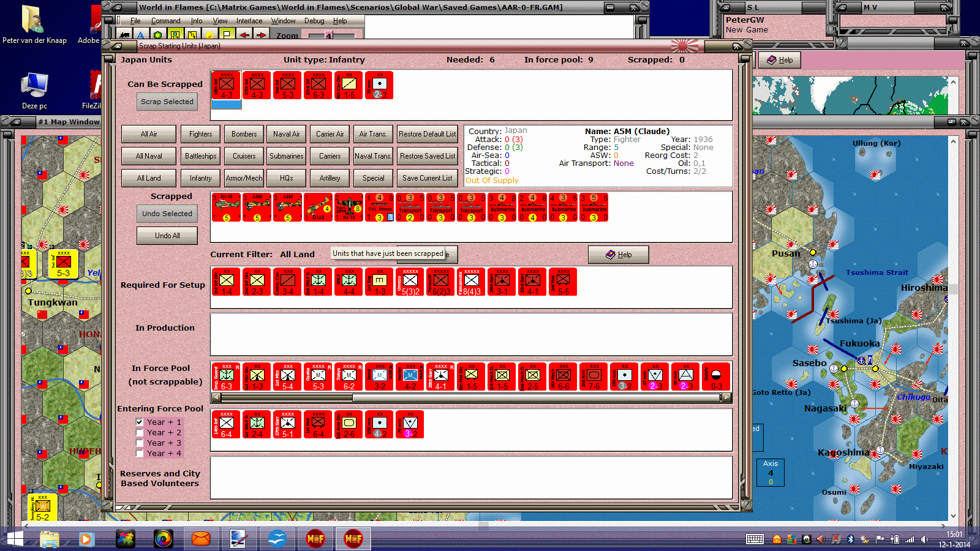The width and height of the screenshot is (980, 551).
Task: Click the scrapped CVL Shinyo carrier counter
Action: click(x=379, y=208)
